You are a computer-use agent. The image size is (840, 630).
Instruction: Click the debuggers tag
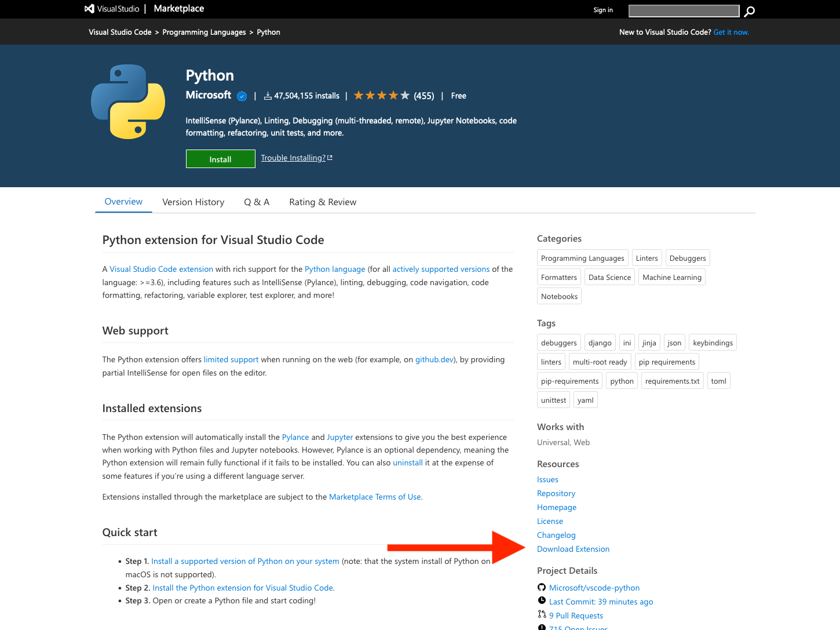tap(559, 343)
